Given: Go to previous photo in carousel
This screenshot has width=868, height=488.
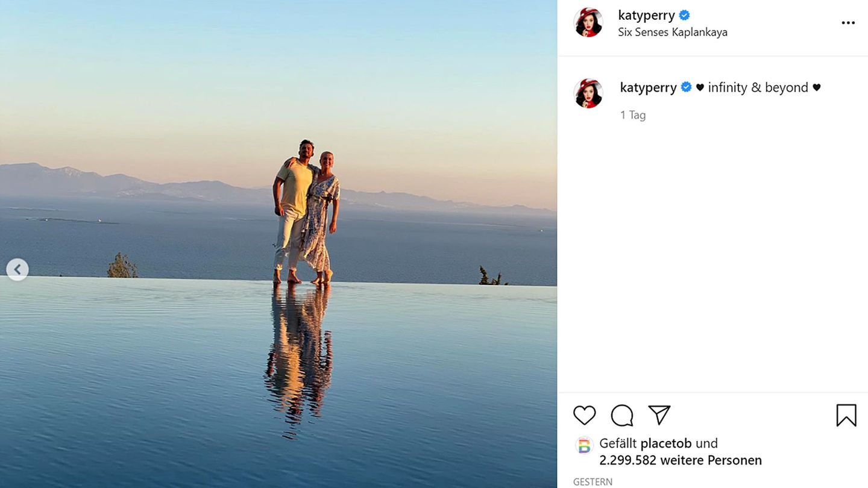Looking at the screenshot, I should point(17,269).
